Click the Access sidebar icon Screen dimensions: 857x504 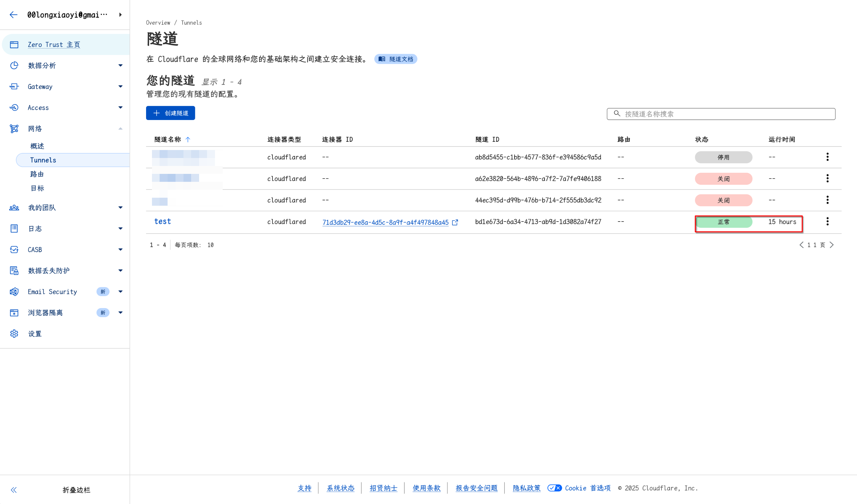(14, 107)
